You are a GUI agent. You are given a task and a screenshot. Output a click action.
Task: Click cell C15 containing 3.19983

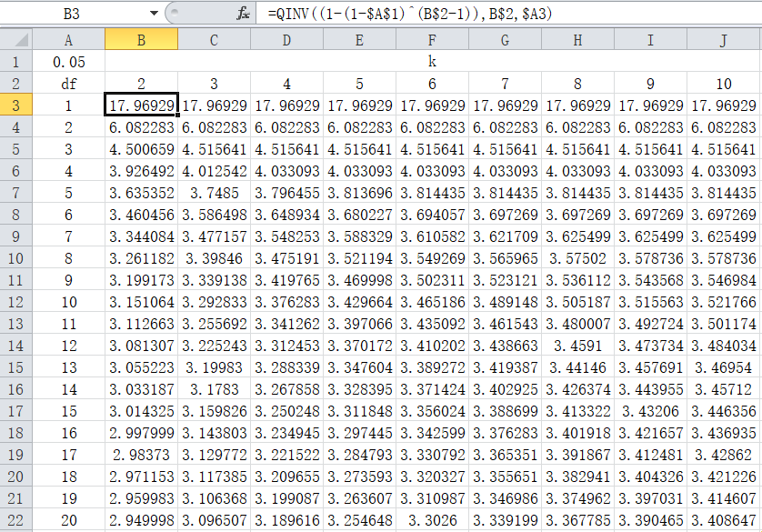click(215, 367)
